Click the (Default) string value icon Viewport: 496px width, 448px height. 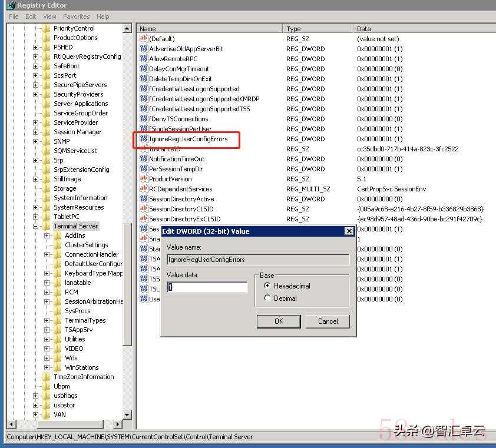143,39
